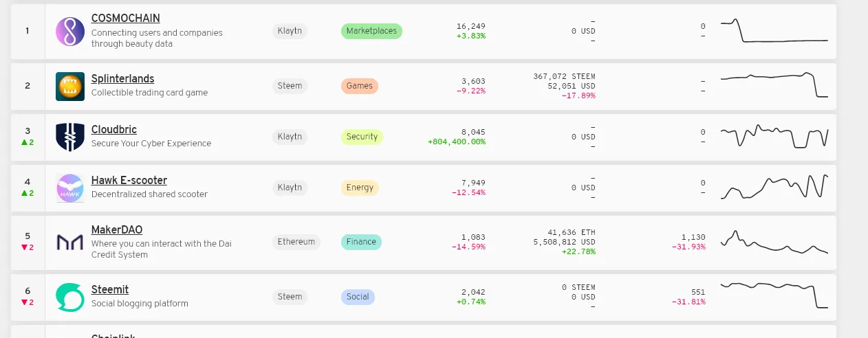868x338 pixels.
Task: Go to the Cloudbric dapp page
Action: click(x=114, y=130)
